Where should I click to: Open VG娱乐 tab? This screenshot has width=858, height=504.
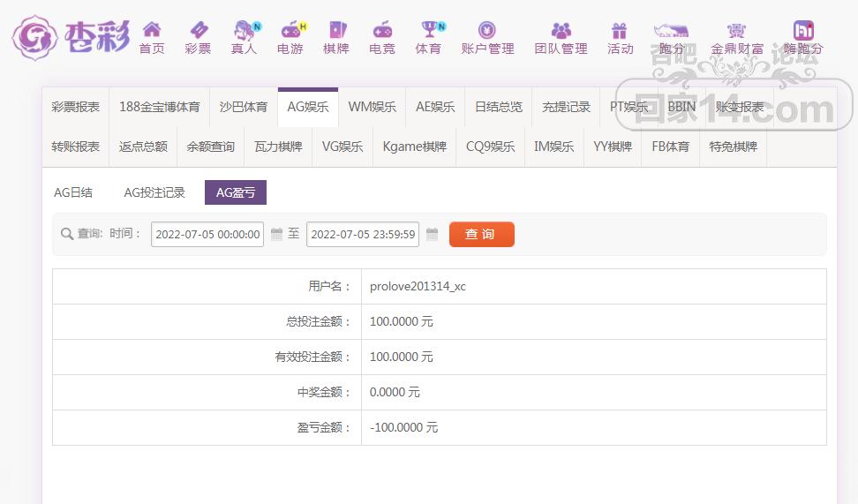(342, 147)
